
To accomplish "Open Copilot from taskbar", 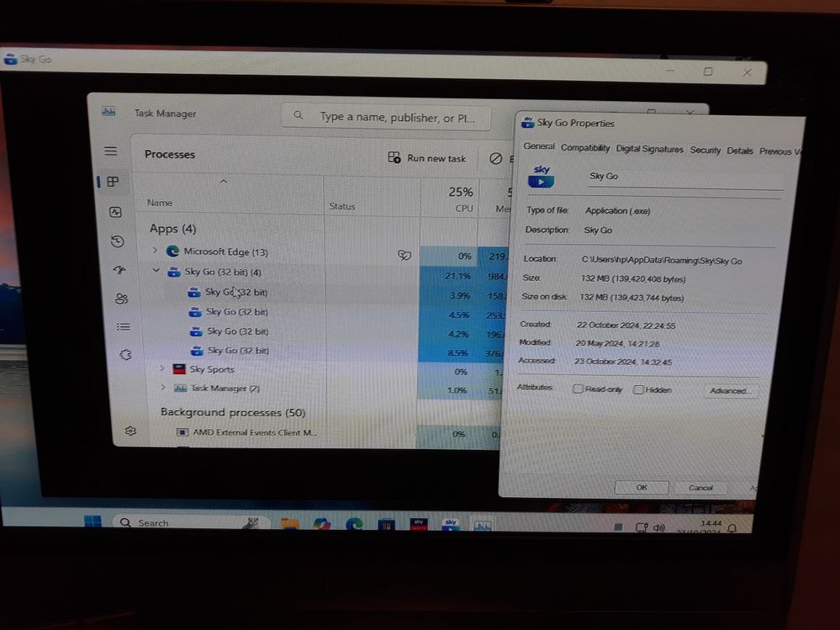I will 322,524.
